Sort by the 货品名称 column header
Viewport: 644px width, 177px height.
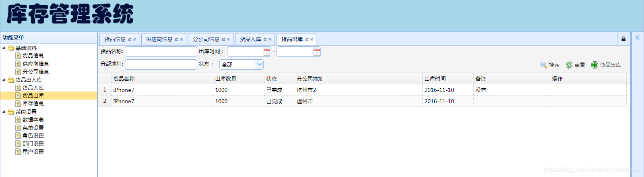(x=162, y=79)
